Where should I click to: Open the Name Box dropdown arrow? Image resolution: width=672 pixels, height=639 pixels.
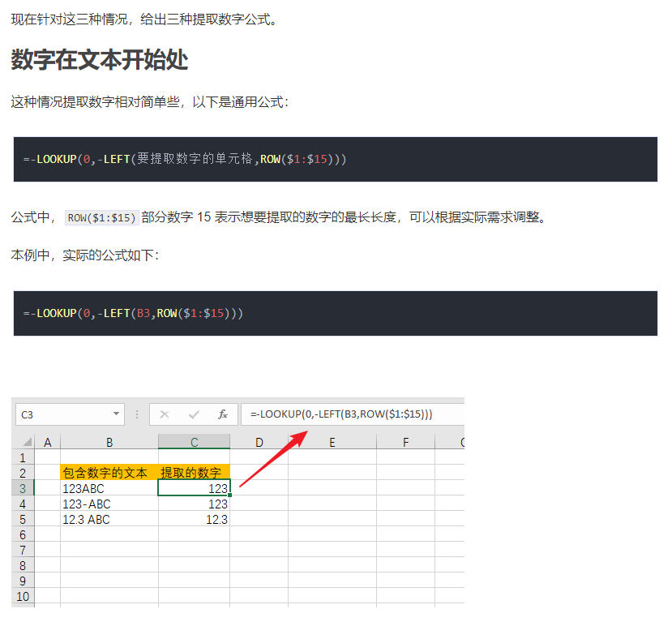tap(114, 414)
